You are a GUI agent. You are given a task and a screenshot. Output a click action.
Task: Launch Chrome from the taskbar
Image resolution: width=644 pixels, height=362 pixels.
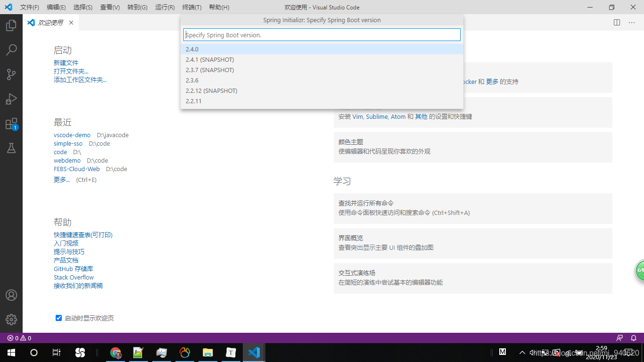116,353
